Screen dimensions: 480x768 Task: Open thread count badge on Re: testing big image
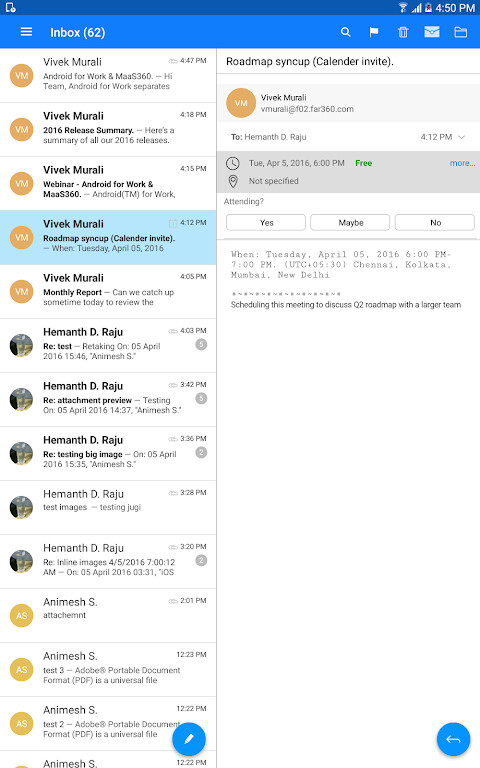tap(201, 453)
